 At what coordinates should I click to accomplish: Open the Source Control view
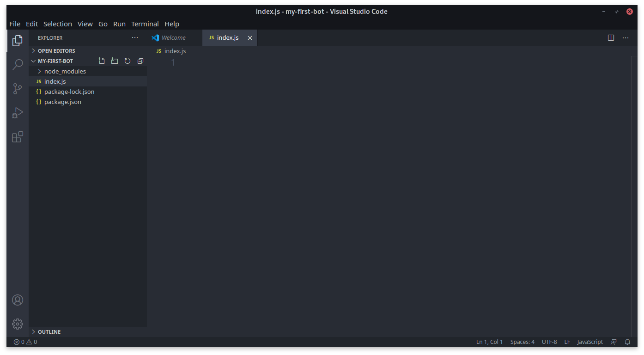(x=18, y=88)
